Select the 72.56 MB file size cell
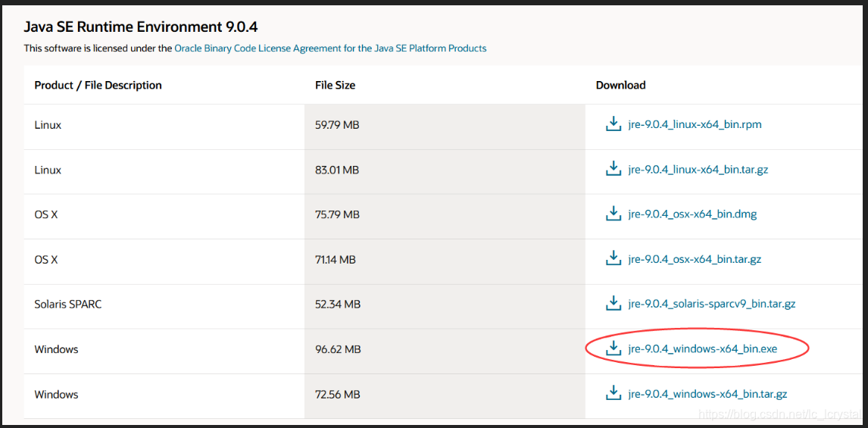This screenshot has width=868, height=428. coord(445,395)
